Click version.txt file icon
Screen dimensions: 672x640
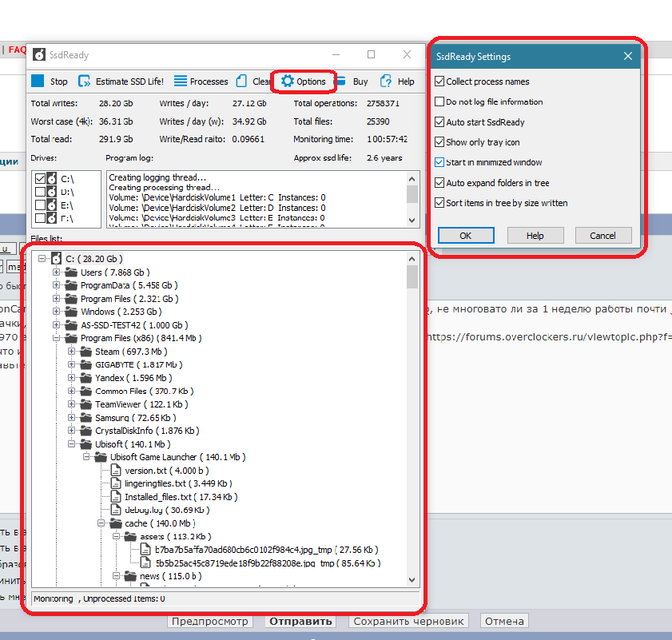coord(116,471)
